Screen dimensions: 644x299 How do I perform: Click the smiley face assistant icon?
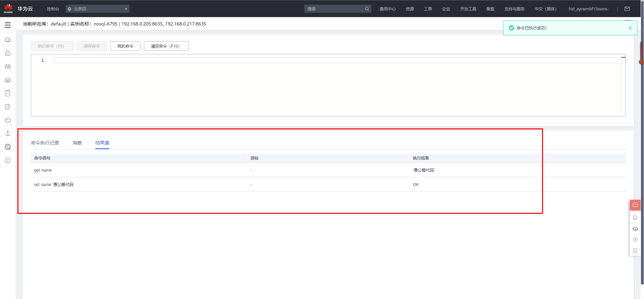(635, 218)
